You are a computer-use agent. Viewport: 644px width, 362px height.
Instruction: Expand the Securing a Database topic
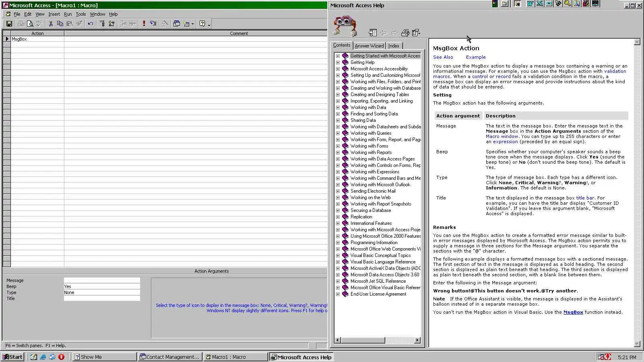338,210
